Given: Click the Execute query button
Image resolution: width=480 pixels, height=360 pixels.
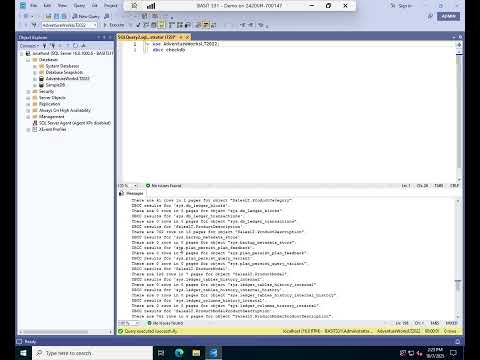Looking at the screenshot, I should [114, 25].
